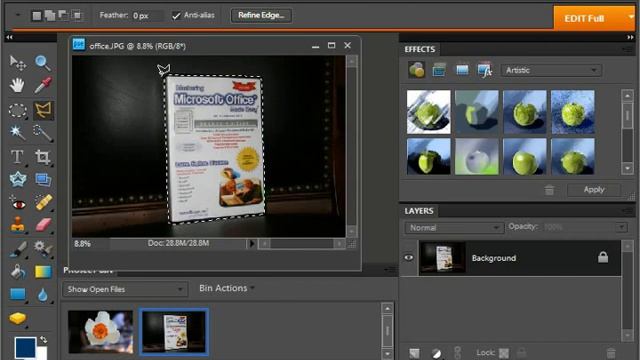Screen dimensions: 640x360
Task: Hide the Background layer with eye icon
Action: pos(409,258)
